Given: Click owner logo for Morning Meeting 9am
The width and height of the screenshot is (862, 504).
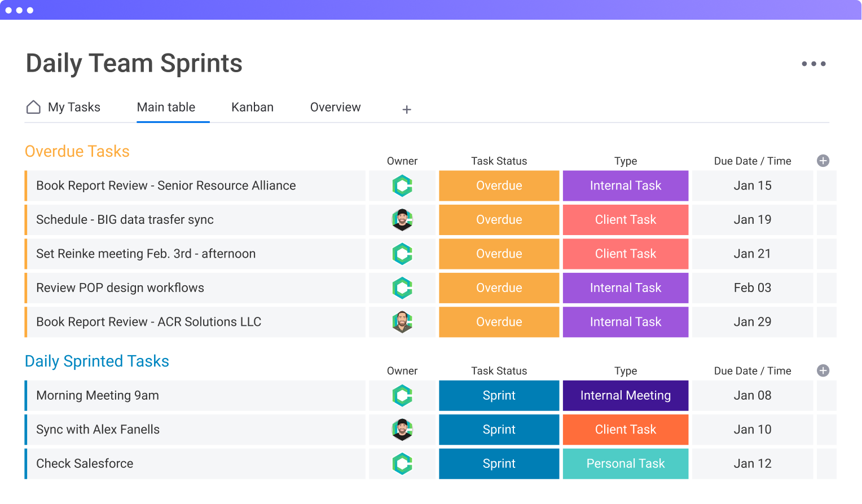Looking at the screenshot, I should 402,396.
